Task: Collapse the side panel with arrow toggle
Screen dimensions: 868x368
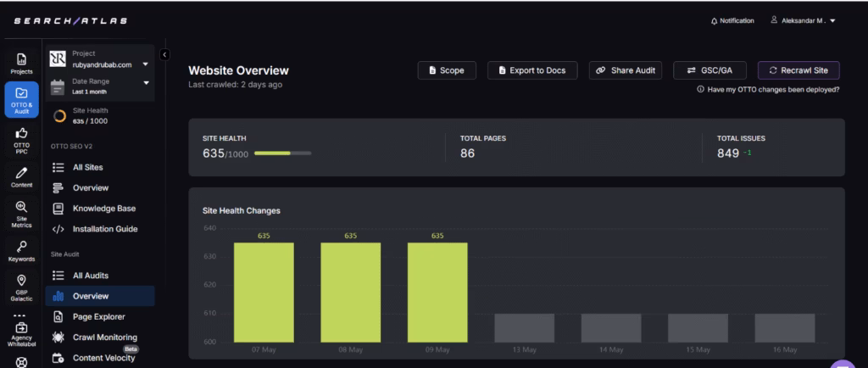Action: pos(164,54)
